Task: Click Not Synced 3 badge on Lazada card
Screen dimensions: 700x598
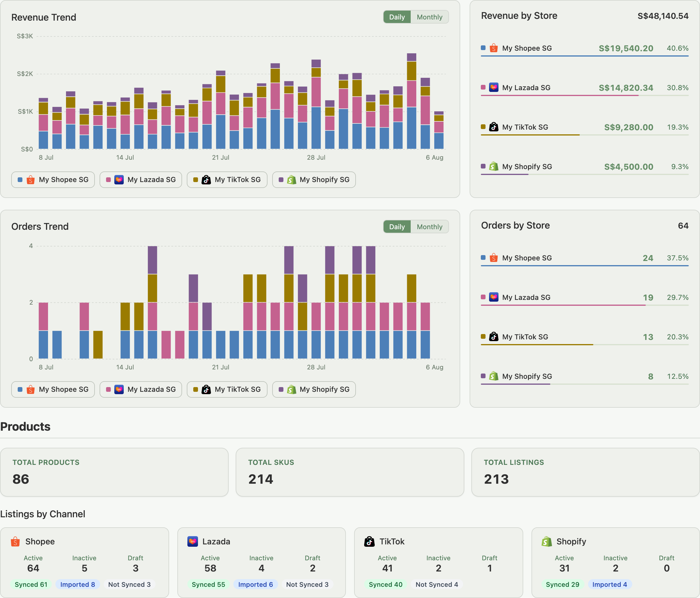Action: click(x=307, y=584)
